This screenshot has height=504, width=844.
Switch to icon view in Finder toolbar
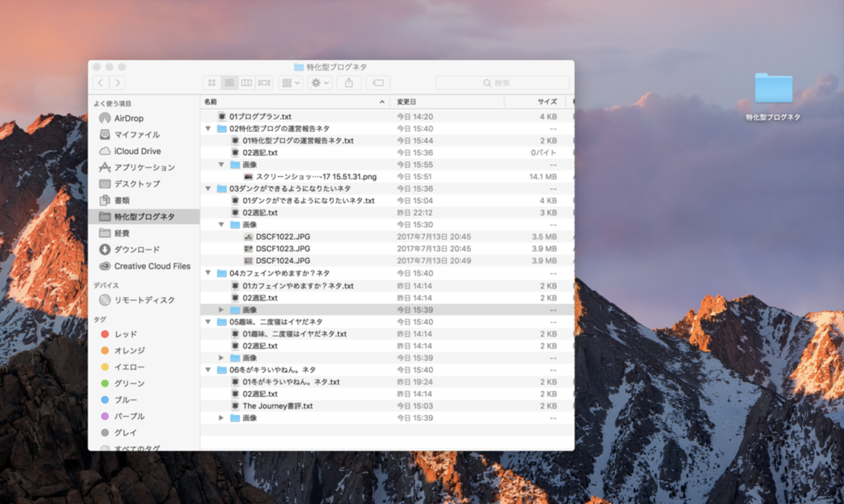pyautogui.click(x=212, y=83)
